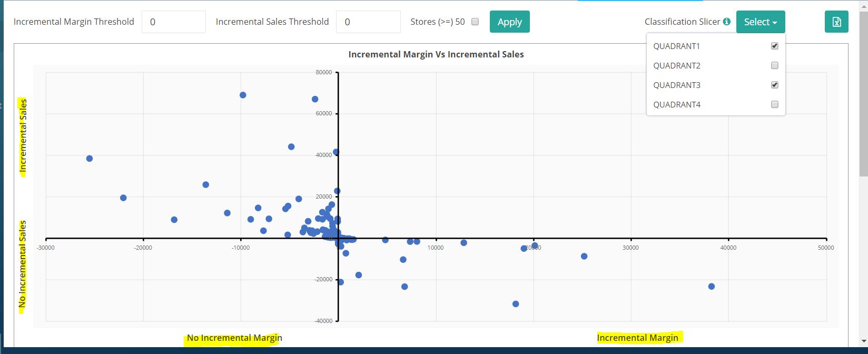This screenshot has width=868, height=354.
Task: Enable the QUADRANT4 checkbox
Action: tap(774, 104)
